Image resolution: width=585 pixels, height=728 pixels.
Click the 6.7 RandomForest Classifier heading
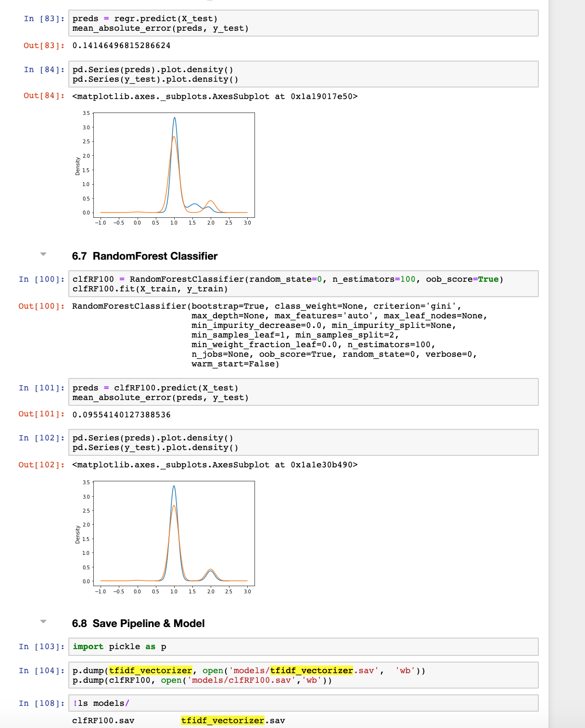coord(145,256)
